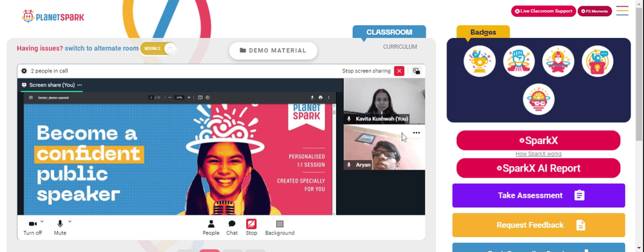The width and height of the screenshot is (644, 252).
Task: Switch to the CLASSROOM tab
Action: pos(389,32)
